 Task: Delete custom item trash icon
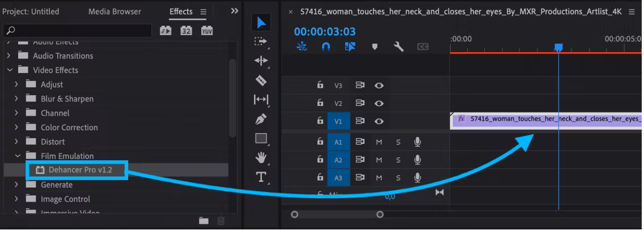pos(221,221)
